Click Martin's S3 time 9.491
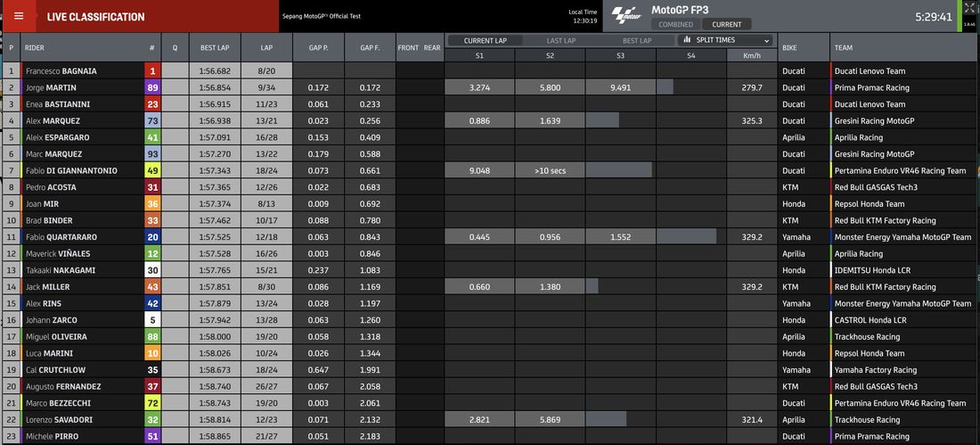The width and height of the screenshot is (980, 445). click(621, 87)
